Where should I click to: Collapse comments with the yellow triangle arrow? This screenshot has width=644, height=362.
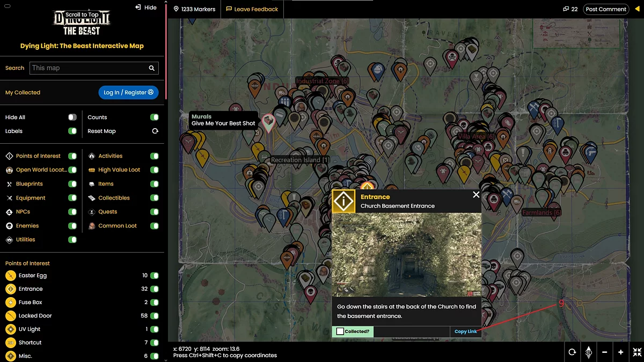click(637, 9)
